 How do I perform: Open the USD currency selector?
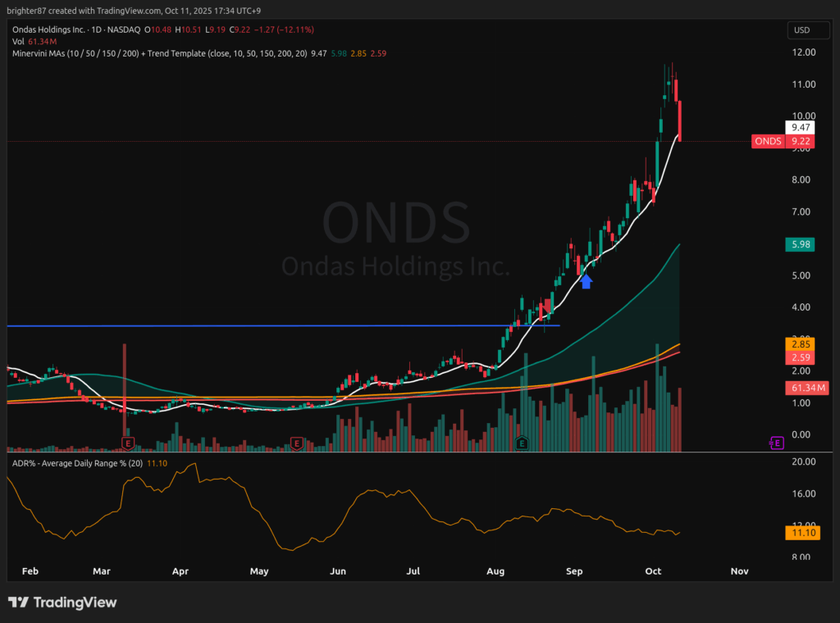click(801, 30)
